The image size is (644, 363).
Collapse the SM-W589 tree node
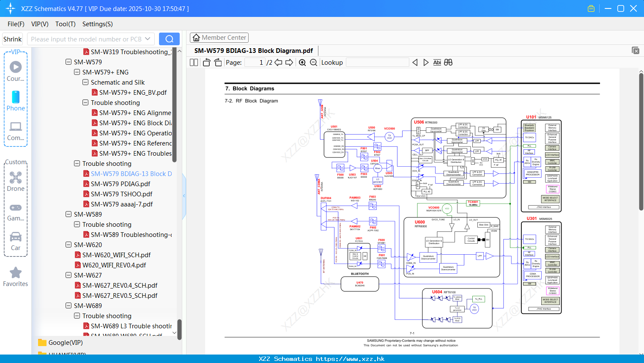click(69, 214)
